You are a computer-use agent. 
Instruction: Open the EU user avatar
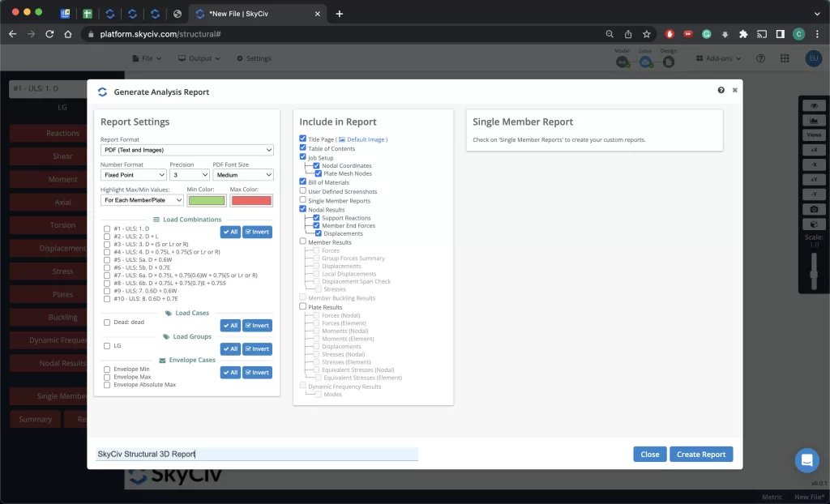(814, 58)
